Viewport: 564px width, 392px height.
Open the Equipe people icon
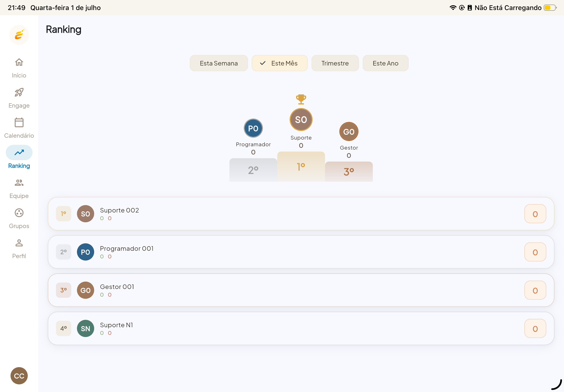point(19,183)
